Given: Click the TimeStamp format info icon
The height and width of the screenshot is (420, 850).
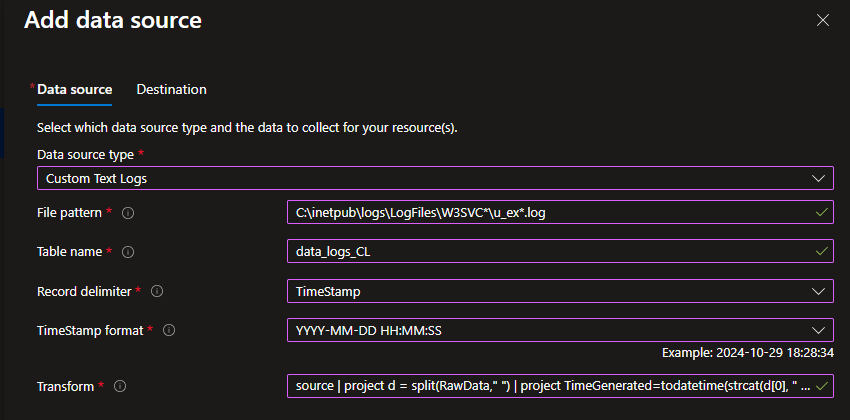Looking at the screenshot, I should point(169,330).
